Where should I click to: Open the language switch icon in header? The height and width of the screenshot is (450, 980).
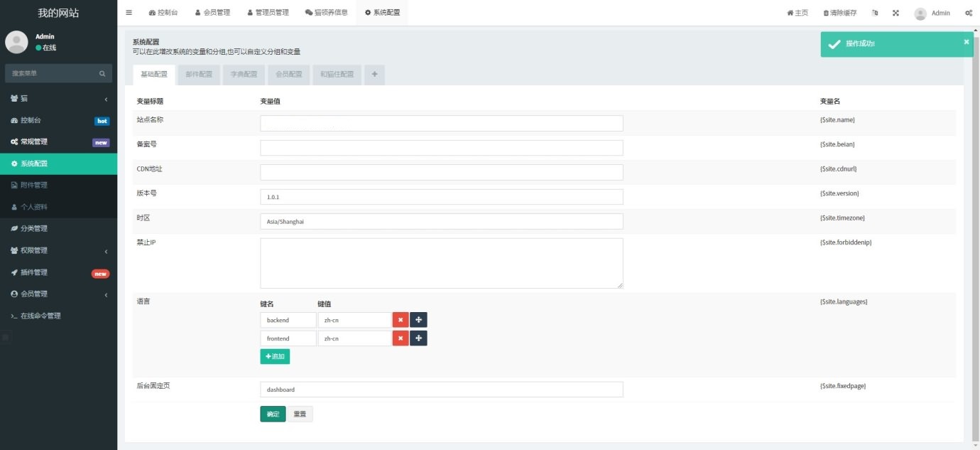pyautogui.click(x=875, y=13)
